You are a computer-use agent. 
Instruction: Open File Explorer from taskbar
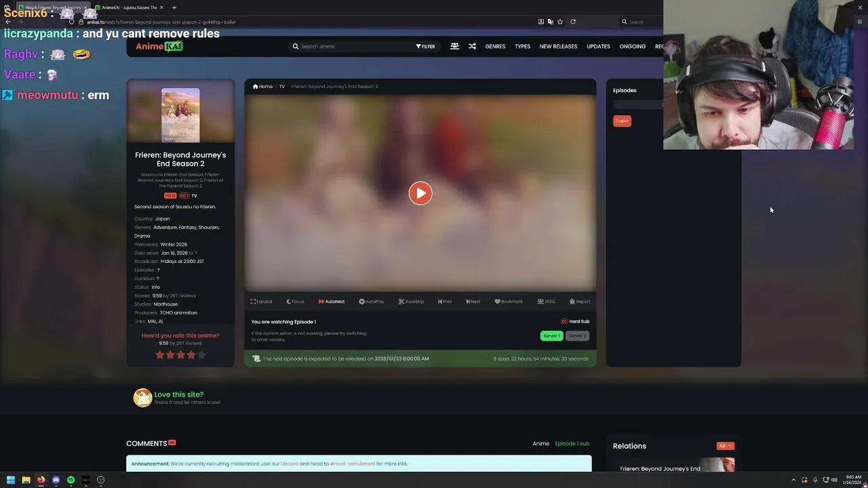[26, 480]
